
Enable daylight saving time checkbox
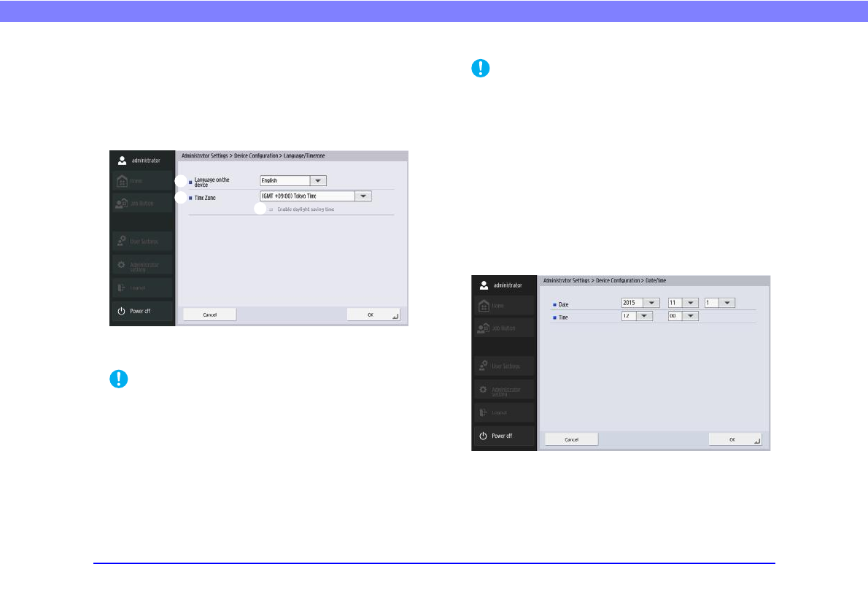pyautogui.click(x=271, y=209)
